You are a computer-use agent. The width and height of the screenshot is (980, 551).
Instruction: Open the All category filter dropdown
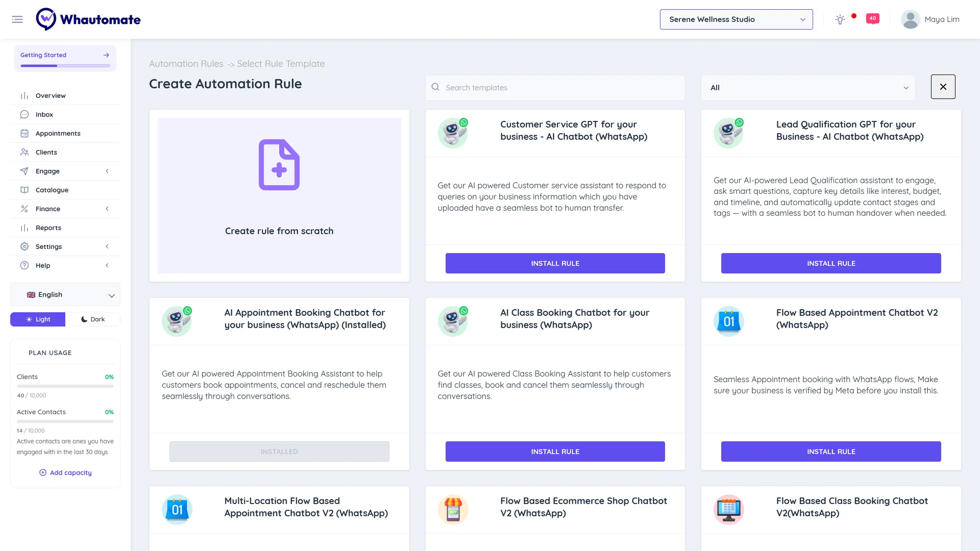pyautogui.click(x=808, y=88)
